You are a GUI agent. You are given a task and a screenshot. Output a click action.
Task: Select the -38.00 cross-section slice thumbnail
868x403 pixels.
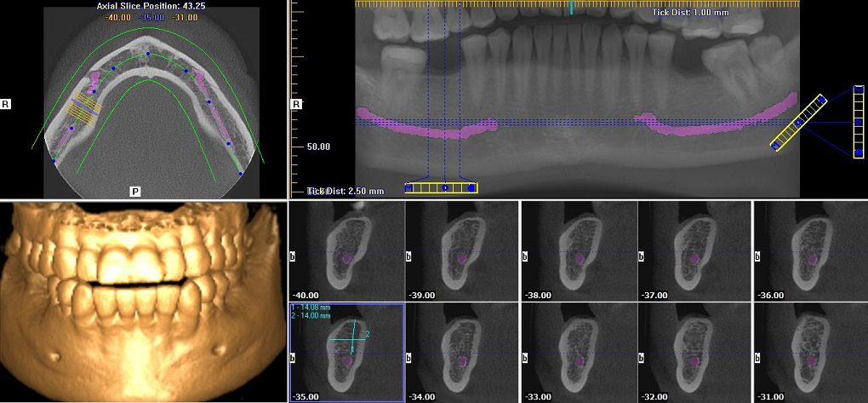click(x=580, y=251)
